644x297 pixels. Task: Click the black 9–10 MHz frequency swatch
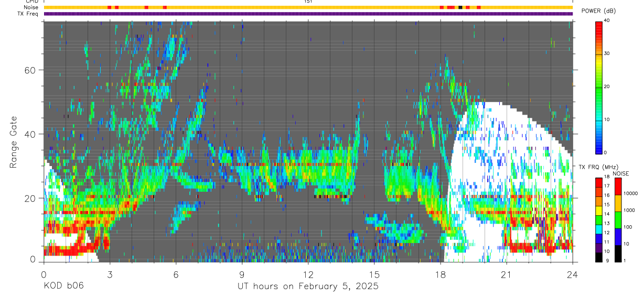tap(599, 257)
